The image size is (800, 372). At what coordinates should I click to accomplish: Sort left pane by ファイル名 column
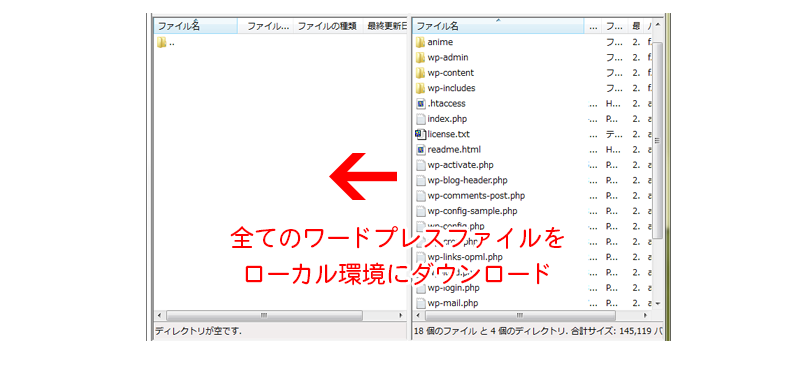[196, 26]
